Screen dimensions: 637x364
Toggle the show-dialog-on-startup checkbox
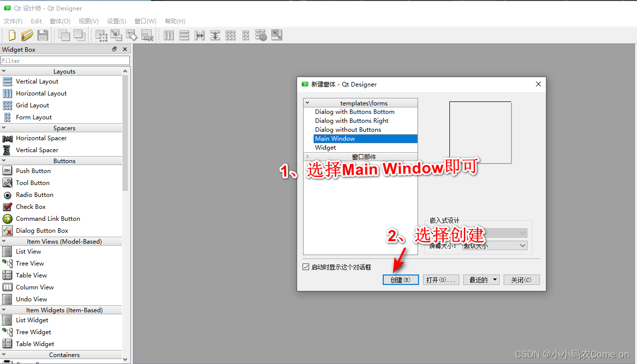(306, 267)
